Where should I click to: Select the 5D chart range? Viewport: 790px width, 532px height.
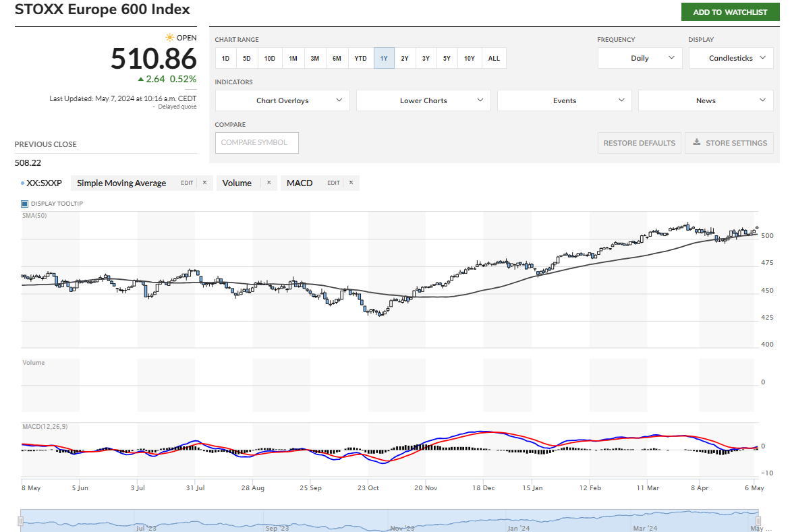coord(246,59)
